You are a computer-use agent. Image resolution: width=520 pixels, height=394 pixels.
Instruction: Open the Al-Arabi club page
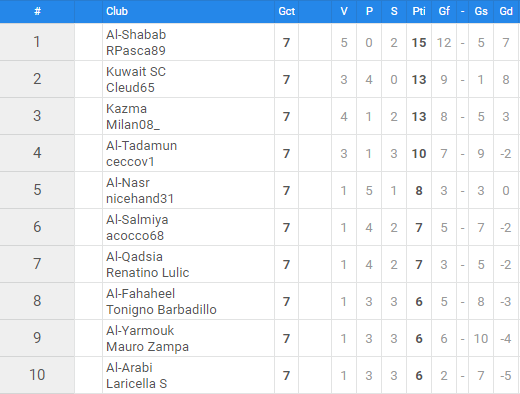tap(129, 368)
